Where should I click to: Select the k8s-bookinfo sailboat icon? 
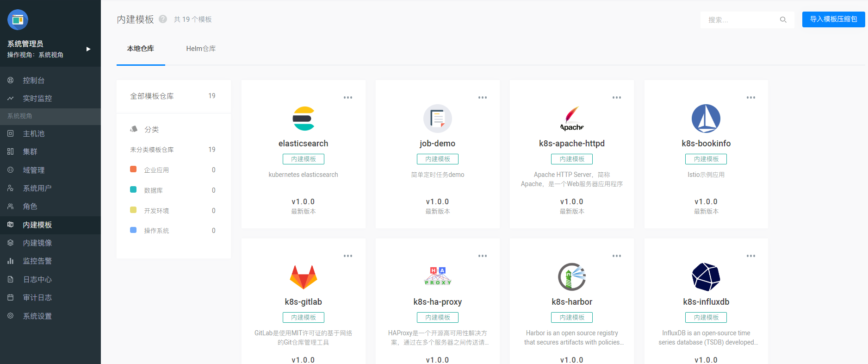[x=706, y=119]
